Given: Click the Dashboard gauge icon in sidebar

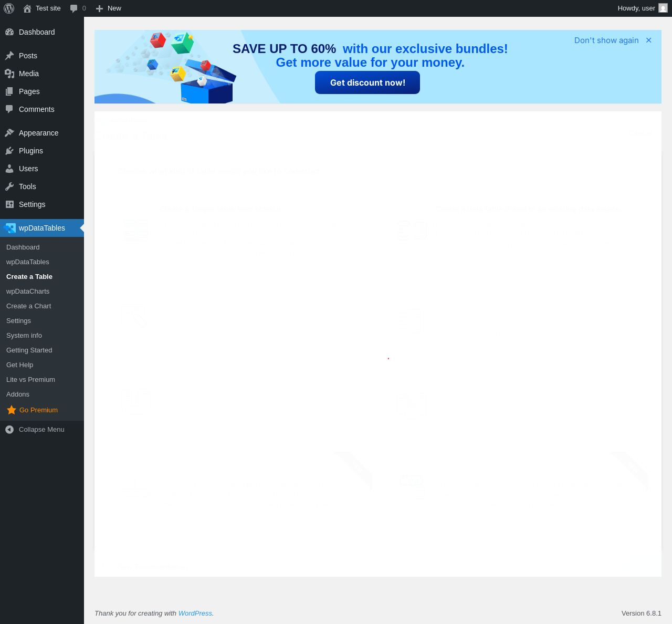Looking at the screenshot, I should pyautogui.click(x=9, y=32).
